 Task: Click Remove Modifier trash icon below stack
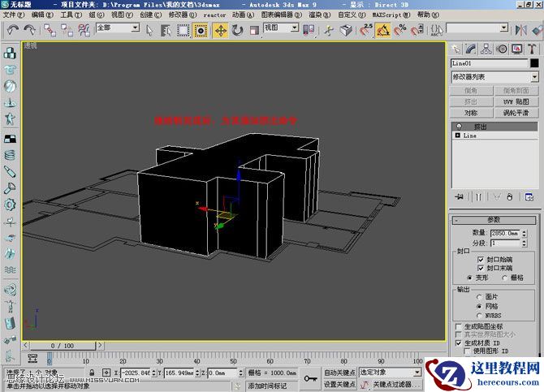[x=510, y=197]
